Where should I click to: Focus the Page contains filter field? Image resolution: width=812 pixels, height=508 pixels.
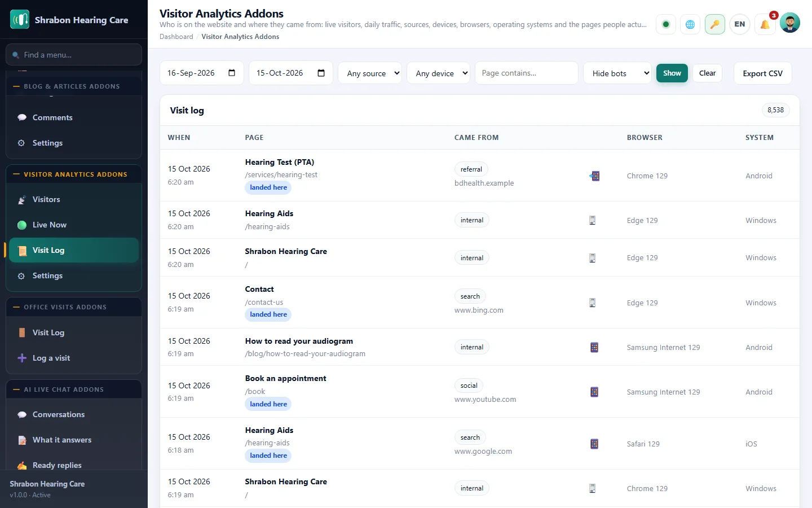point(527,73)
